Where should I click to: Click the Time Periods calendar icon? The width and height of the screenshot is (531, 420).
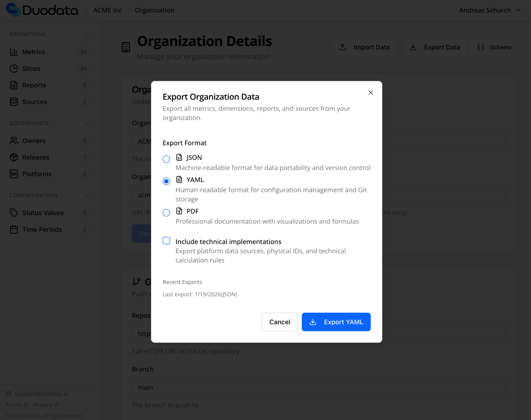14,229
